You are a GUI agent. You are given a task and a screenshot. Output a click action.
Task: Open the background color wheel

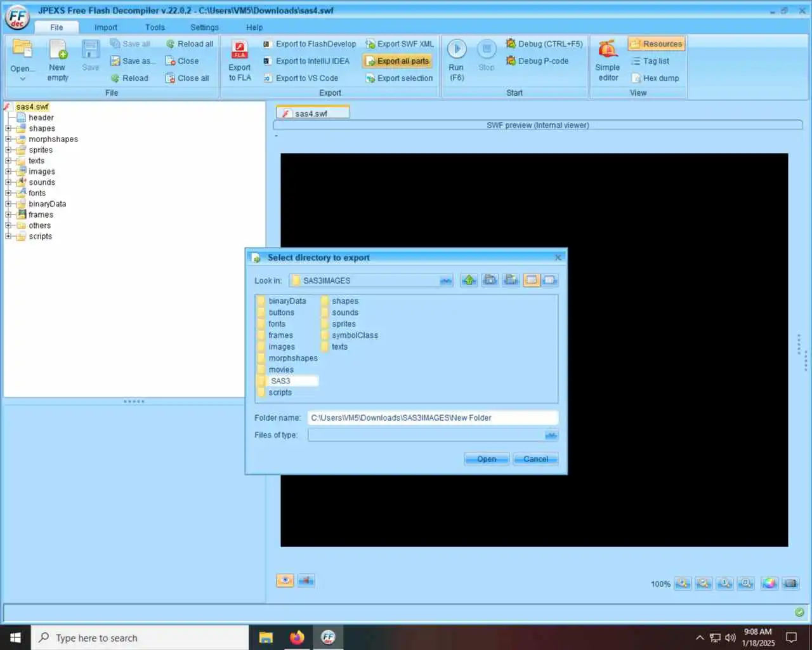click(x=769, y=583)
